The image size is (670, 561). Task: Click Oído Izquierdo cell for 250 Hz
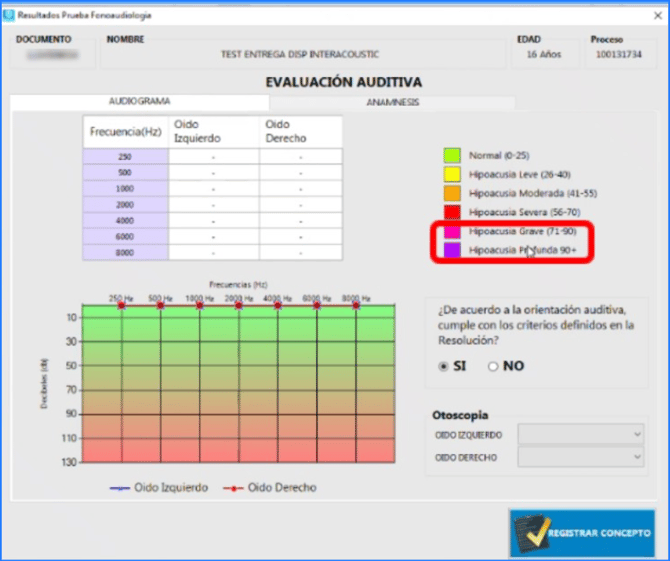(212, 157)
